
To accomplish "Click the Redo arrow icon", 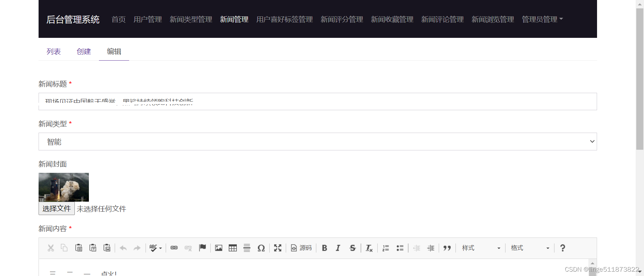I will (x=137, y=248).
